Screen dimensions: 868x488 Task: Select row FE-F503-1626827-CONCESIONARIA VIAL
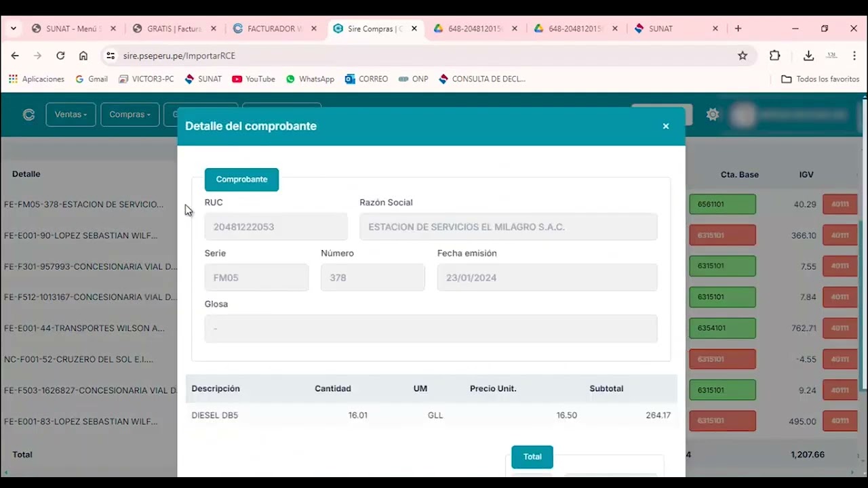coord(90,390)
